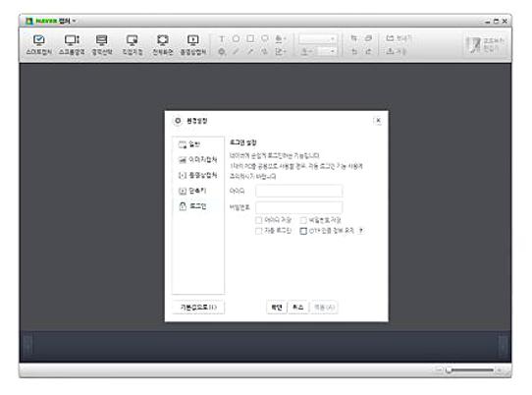Choose the Area Select (영역선택) capture
532x395 pixels.
[102, 45]
